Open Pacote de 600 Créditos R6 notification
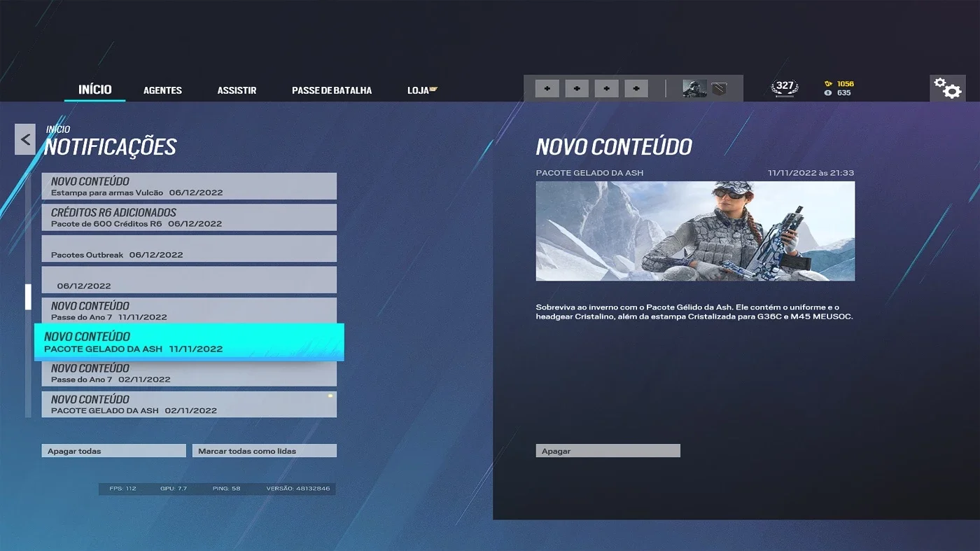The image size is (980, 551). [x=189, y=217]
